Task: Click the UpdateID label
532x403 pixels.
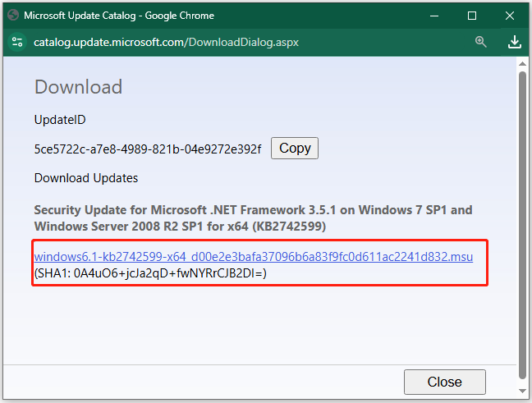Action: coord(60,120)
